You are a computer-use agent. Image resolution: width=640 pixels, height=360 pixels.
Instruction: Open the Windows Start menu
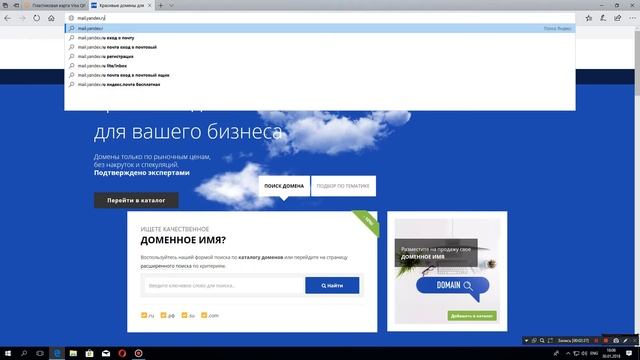(x=7, y=353)
